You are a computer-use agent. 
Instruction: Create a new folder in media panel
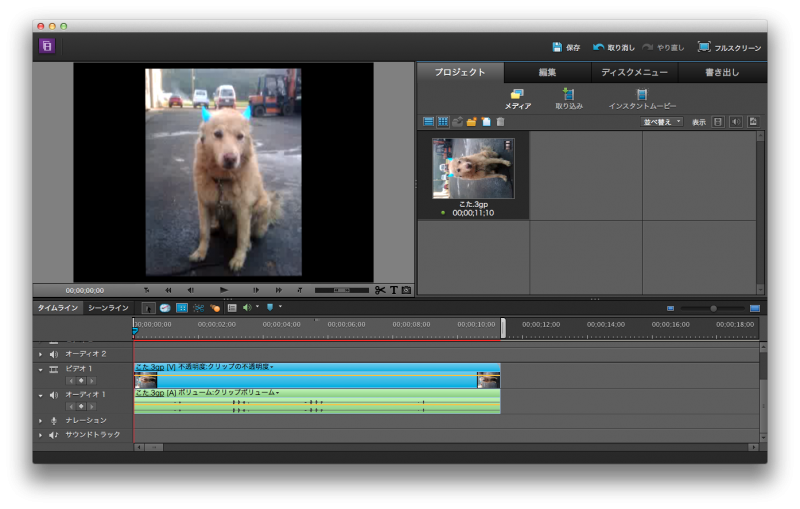(471, 122)
